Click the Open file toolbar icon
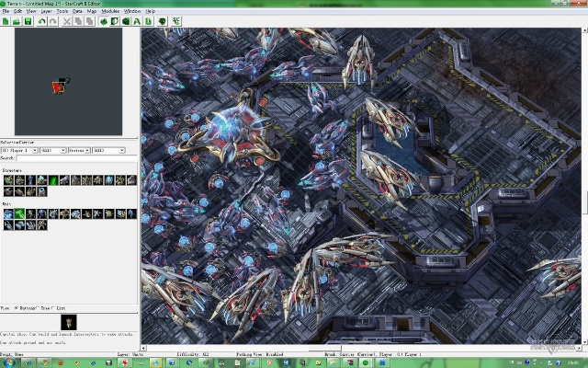 coord(17,20)
